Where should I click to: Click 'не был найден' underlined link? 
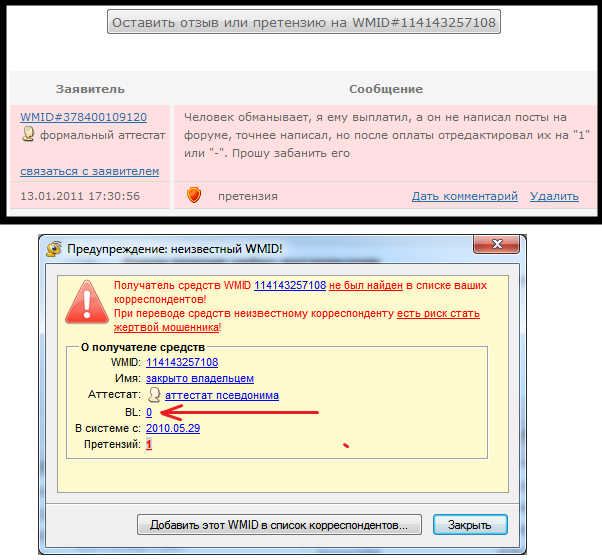tap(366, 285)
